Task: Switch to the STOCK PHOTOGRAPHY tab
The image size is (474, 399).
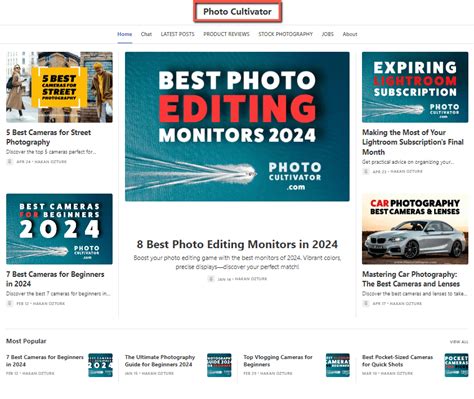Action: click(286, 34)
